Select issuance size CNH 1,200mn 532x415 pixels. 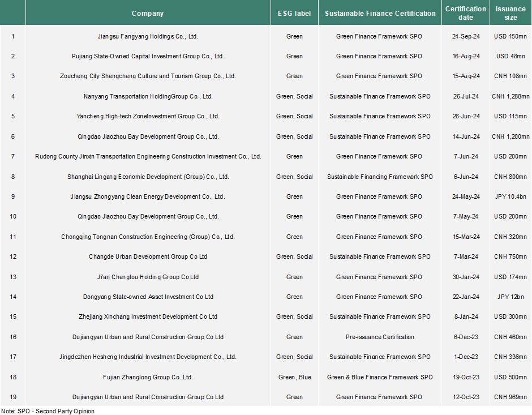coord(510,136)
